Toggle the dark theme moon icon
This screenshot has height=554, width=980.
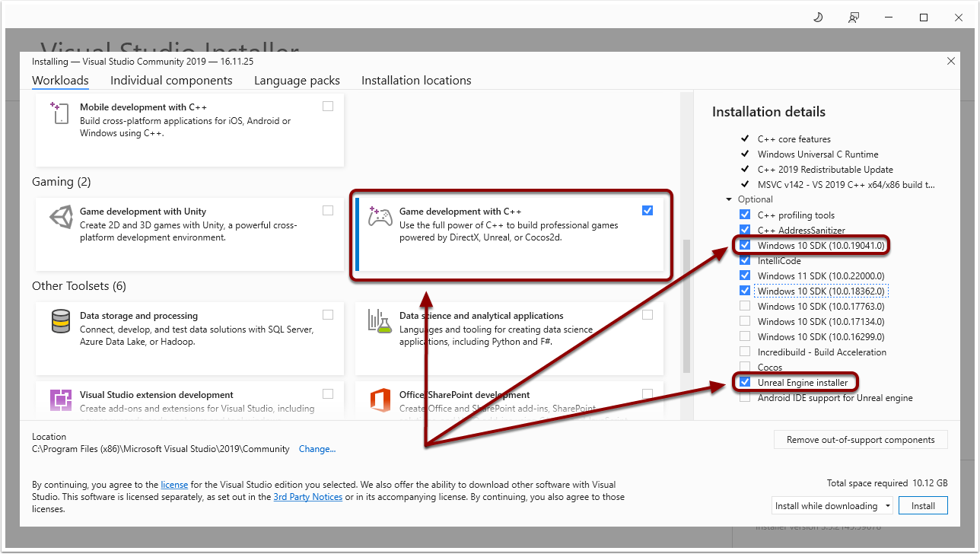(818, 17)
